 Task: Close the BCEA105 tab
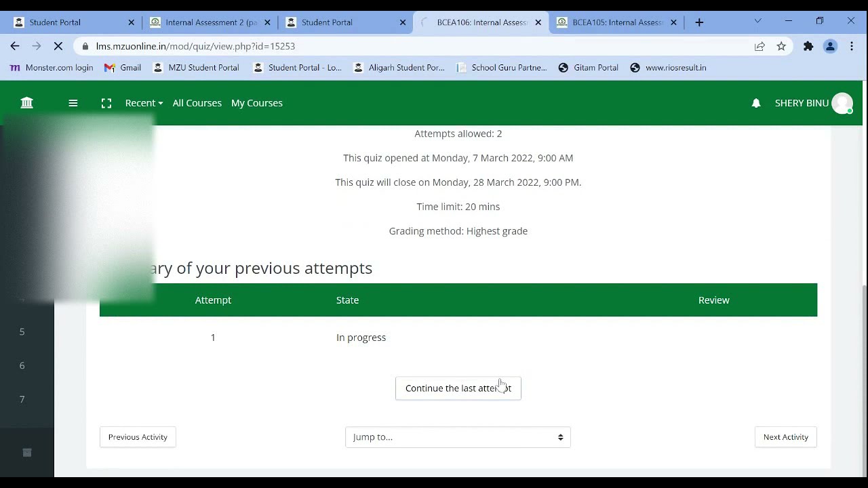pyautogui.click(x=673, y=22)
